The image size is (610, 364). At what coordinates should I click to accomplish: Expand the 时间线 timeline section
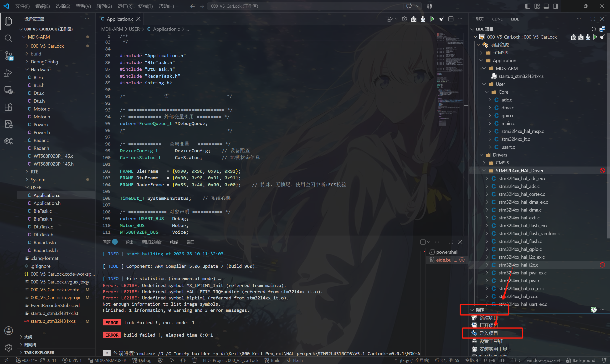point(21,345)
